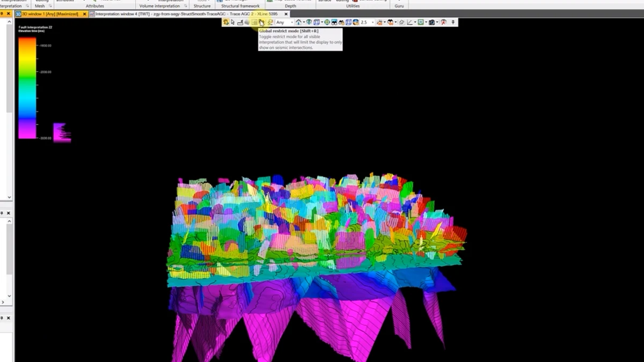Click the Volume interpretation group launcher
644x362 pixels.
(186, 6)
